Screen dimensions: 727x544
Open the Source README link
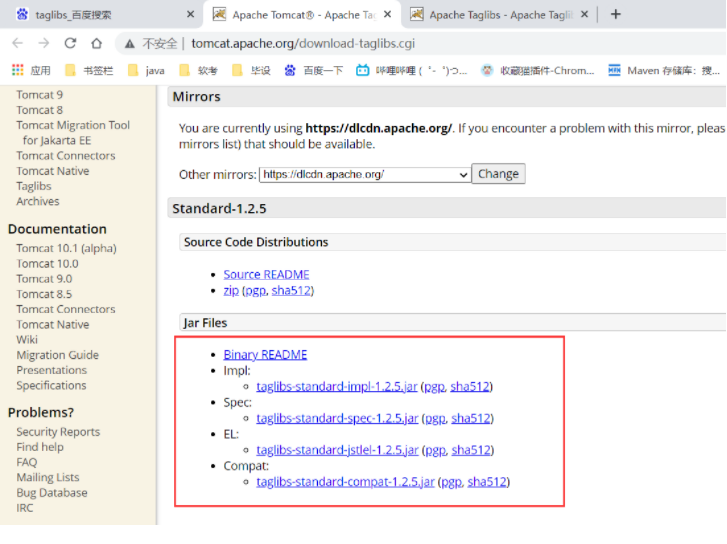[266, 275]
